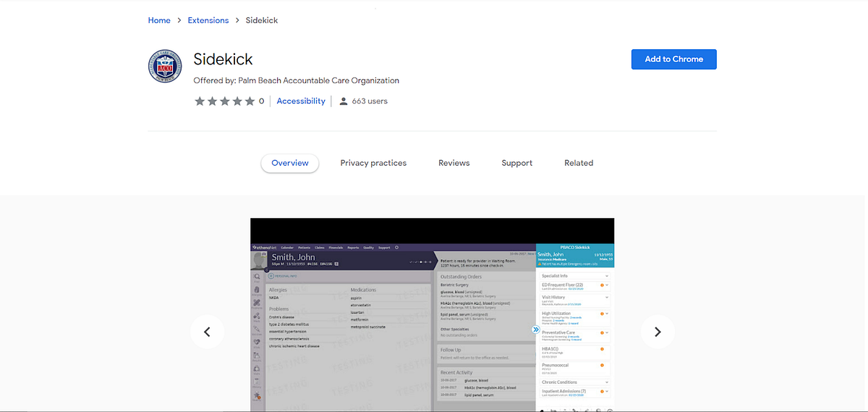Switch to the Privacy practices tab

[x=373, y=163]
